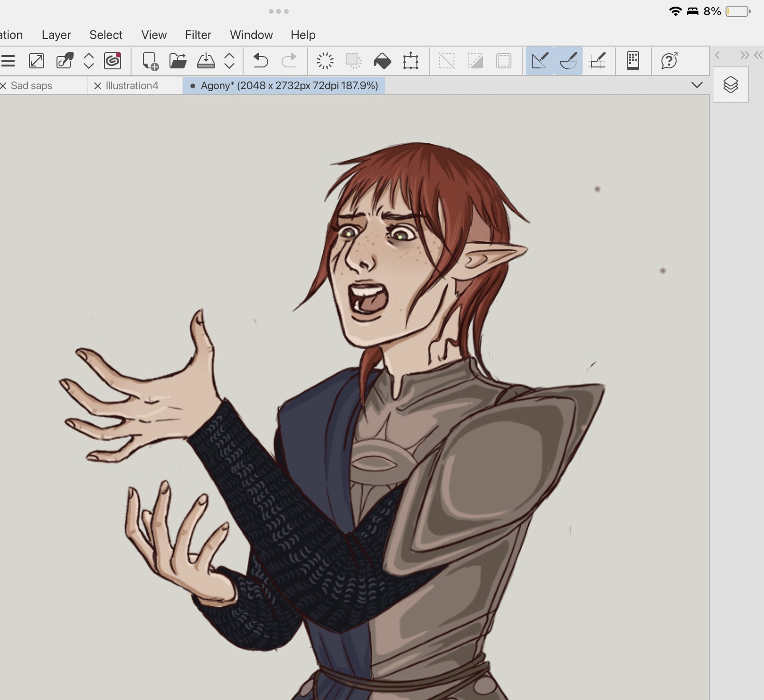Enable Snap to Grid
This screenshot has height=700, width=764.
click(598, 61)
